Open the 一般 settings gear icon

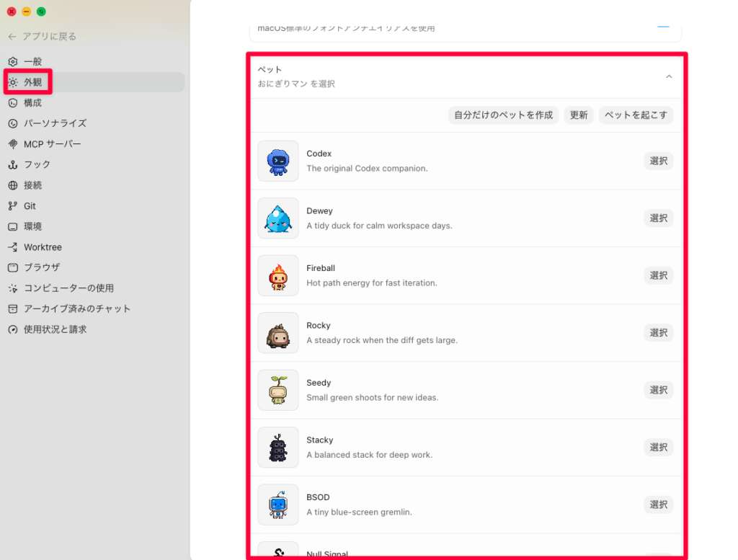tap(13, 62)
